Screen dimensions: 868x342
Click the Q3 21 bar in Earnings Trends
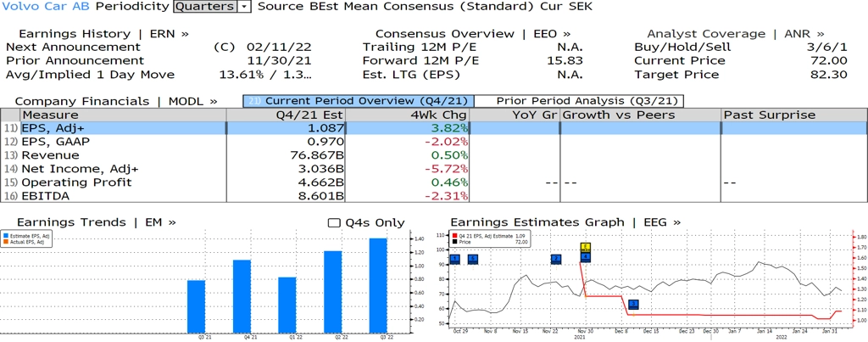point(196,306)
